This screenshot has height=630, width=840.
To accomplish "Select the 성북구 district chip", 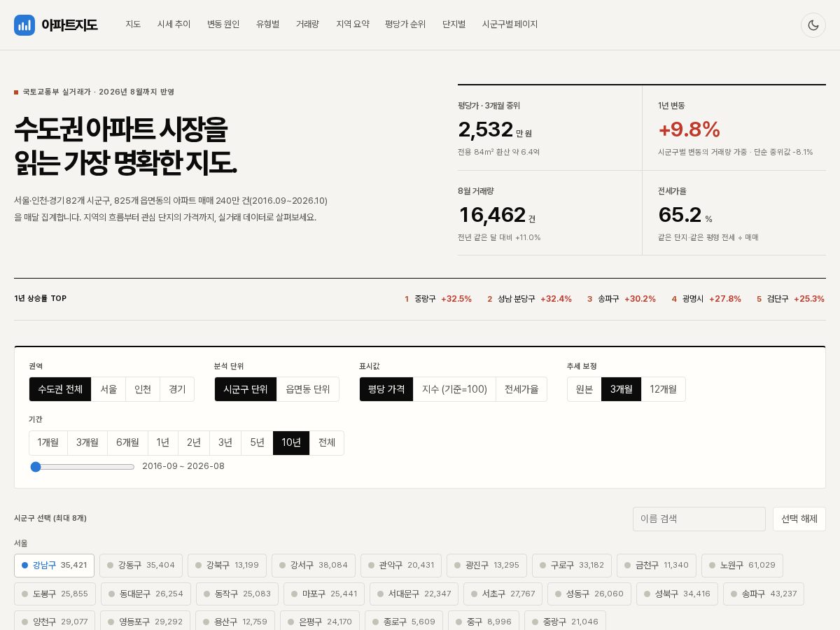I will pos(677,594).
